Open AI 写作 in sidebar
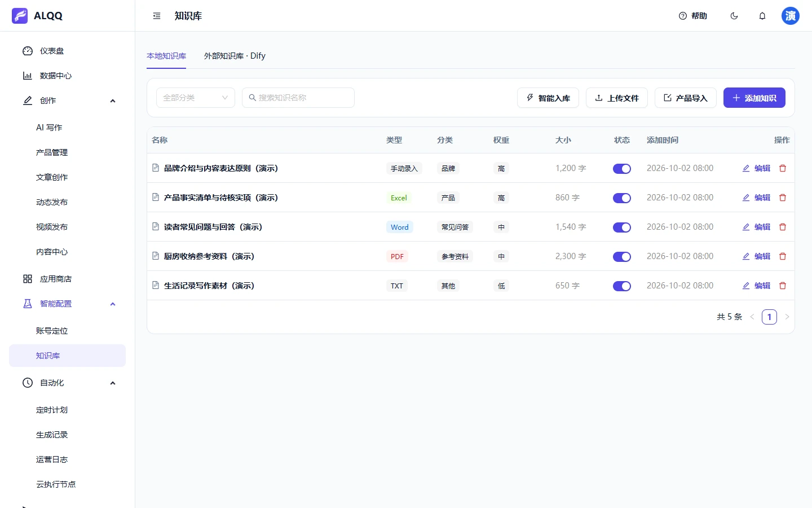 [x=67, y=128]
